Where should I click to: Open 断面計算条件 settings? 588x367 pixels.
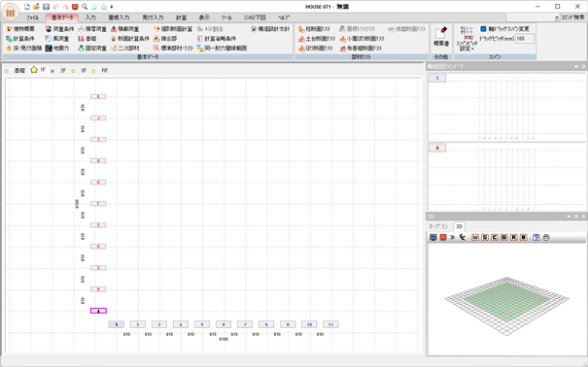point(130,39)
